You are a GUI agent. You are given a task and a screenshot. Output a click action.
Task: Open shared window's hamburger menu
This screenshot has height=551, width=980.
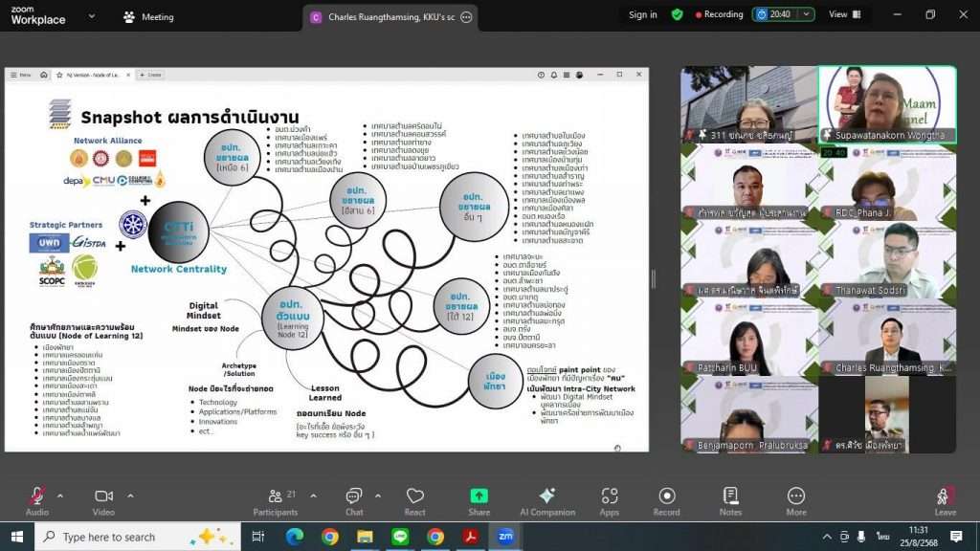[13, 75]
